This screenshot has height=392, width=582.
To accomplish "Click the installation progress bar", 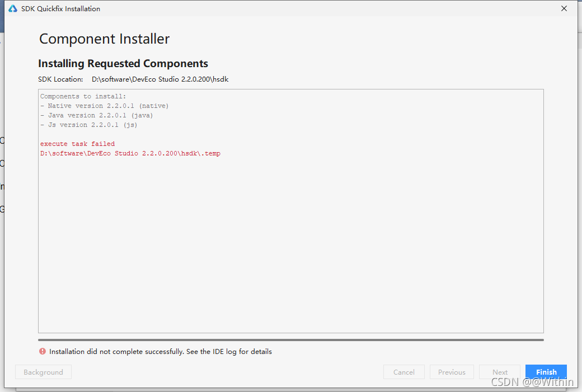I will (x=290, y=339).
